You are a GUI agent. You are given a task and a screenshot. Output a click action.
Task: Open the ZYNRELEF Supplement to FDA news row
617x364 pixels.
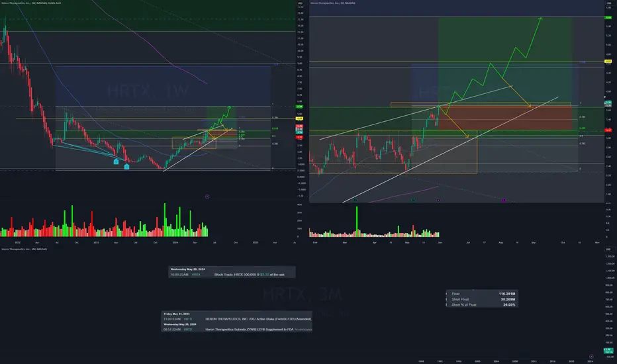point(237,330)
